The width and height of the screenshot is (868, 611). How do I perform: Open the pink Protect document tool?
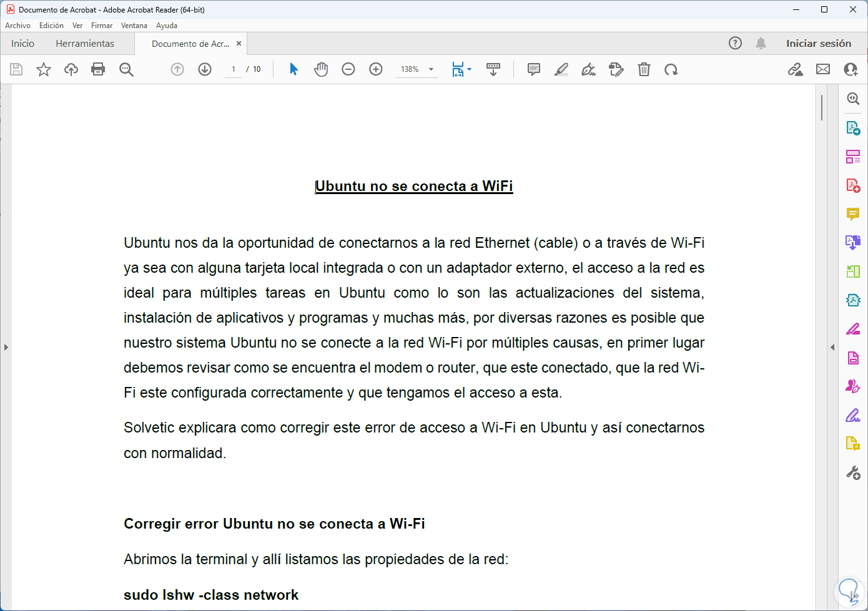pos(853,358)
